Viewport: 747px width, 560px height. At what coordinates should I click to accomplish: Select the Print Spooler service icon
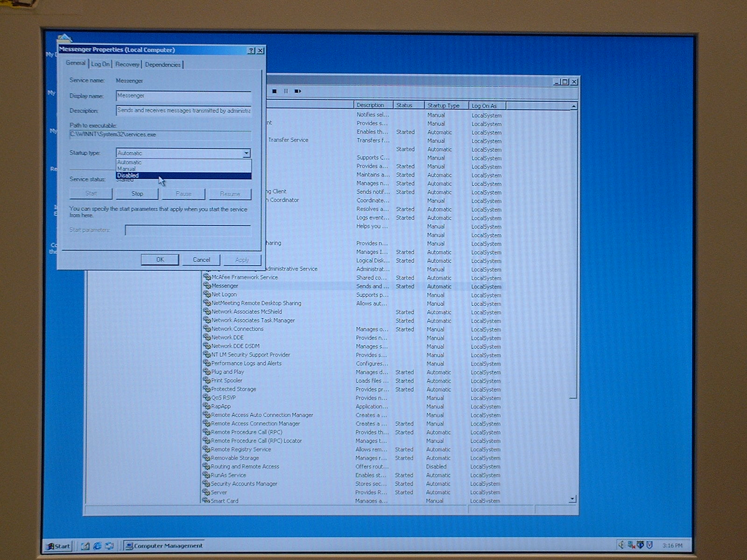[x=207, y=381]
